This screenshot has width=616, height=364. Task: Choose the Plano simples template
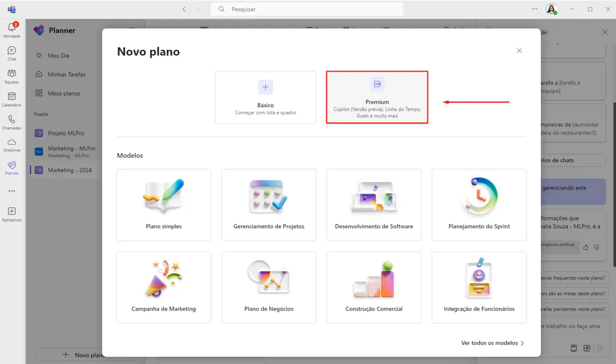tap(164, 205)
